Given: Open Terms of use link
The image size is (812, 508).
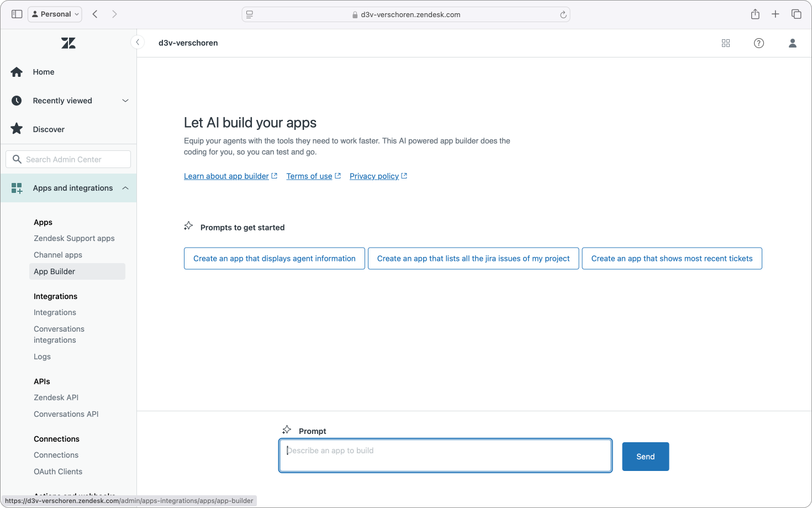Looking at the screenshot, I should 309,176.
